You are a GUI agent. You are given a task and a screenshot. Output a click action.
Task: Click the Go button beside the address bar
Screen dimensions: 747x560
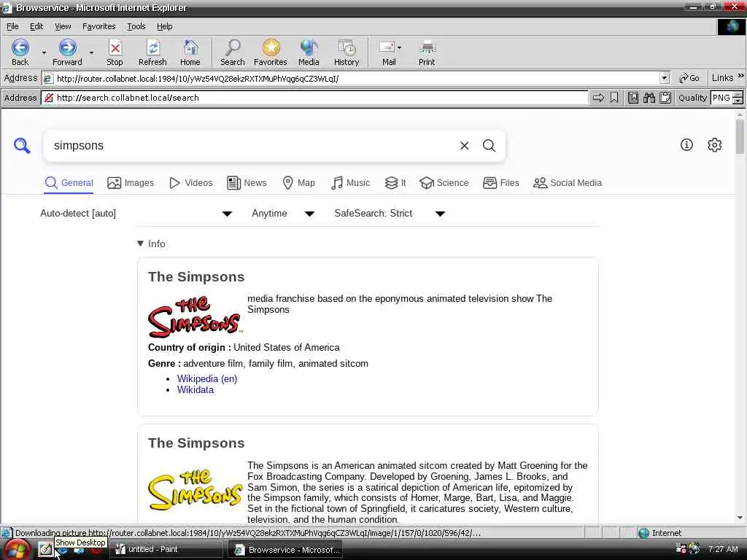[689, 78]
